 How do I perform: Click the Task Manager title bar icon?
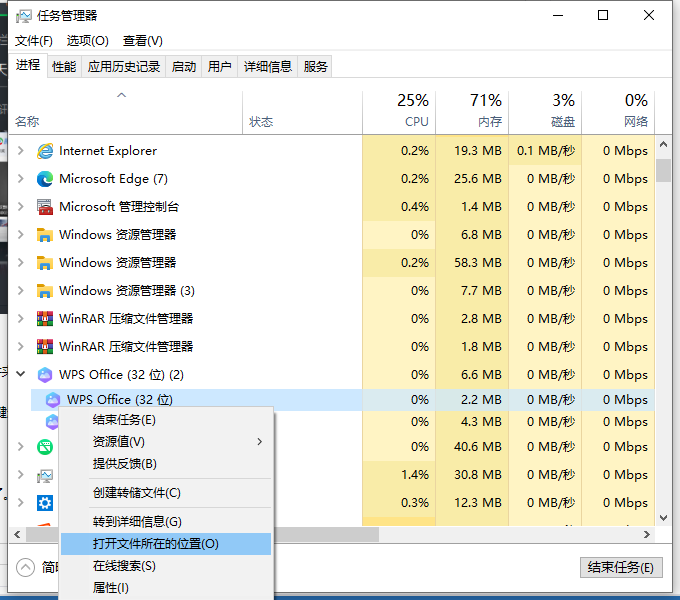pyautogui.click(x=23, y=16)
